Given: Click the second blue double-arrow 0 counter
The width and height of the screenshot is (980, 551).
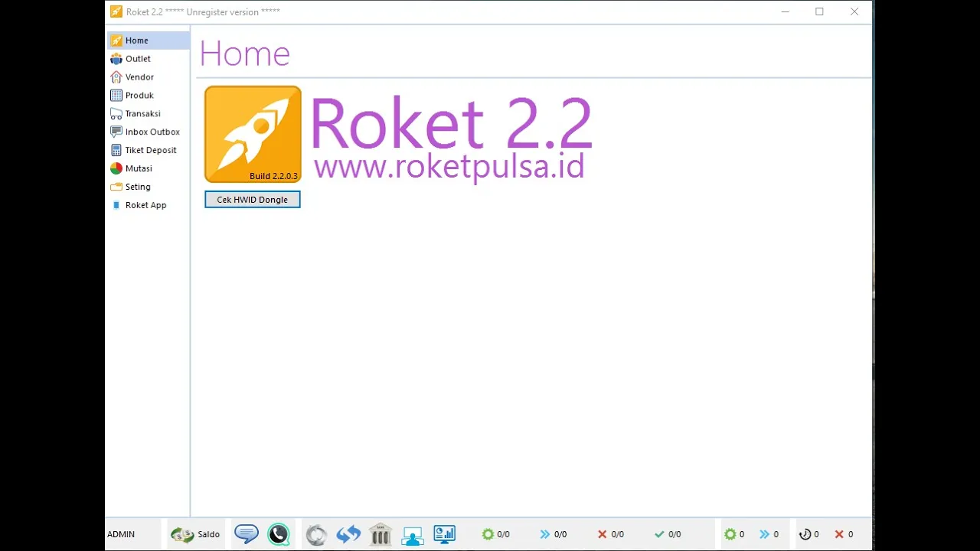Looking at the screenshot, I should point(769,534).
